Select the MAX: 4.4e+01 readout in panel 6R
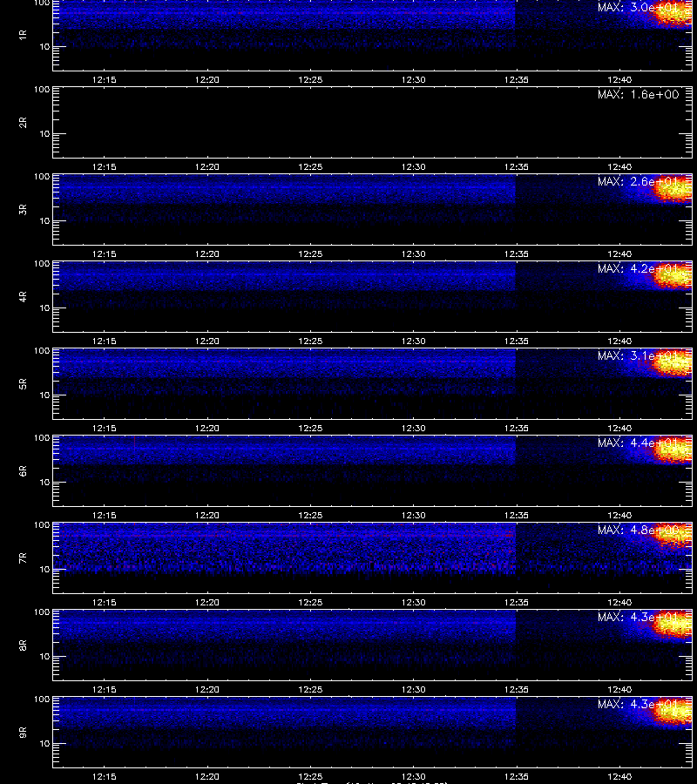Screen dimensions: 697x784 [x=638, y=443]
